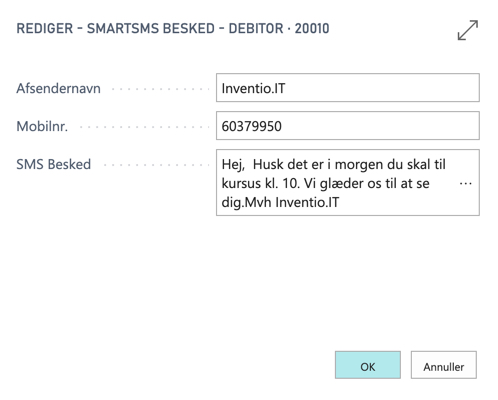Click 'DEBITOR · 20010' in the title
Screen dimensions: 498x400
pyautogui.click(x=279, y=28)
